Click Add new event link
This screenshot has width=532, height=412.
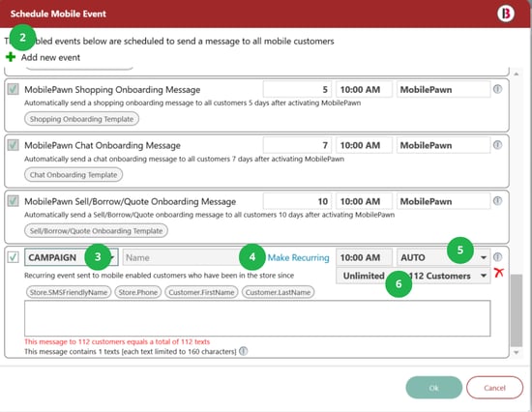click(x=50, y=57)
